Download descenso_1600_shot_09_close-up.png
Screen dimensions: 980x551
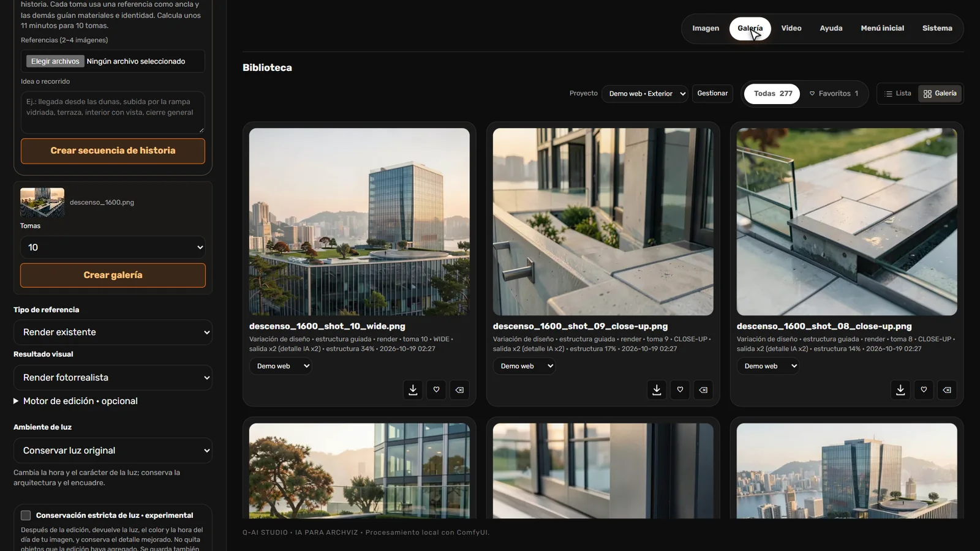point(657,389)
